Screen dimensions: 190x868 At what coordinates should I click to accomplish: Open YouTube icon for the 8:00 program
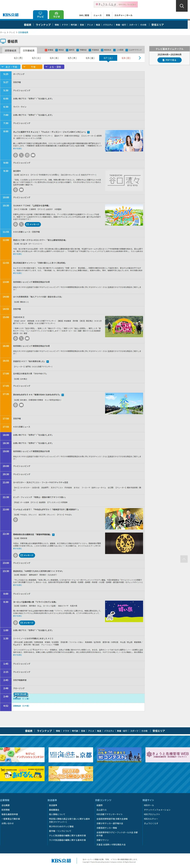[33, 155]
